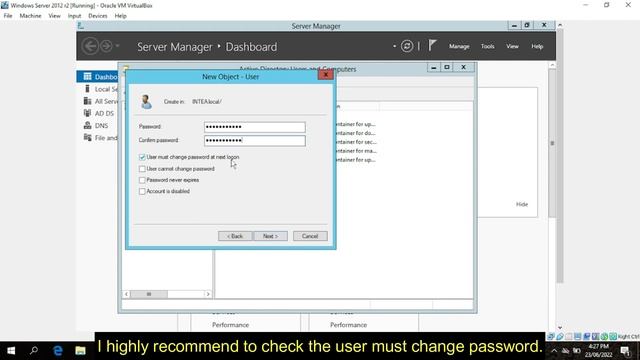640x360 pixels.
Task: Click left Performance entry in Server Manager
Action: [230, 325]
